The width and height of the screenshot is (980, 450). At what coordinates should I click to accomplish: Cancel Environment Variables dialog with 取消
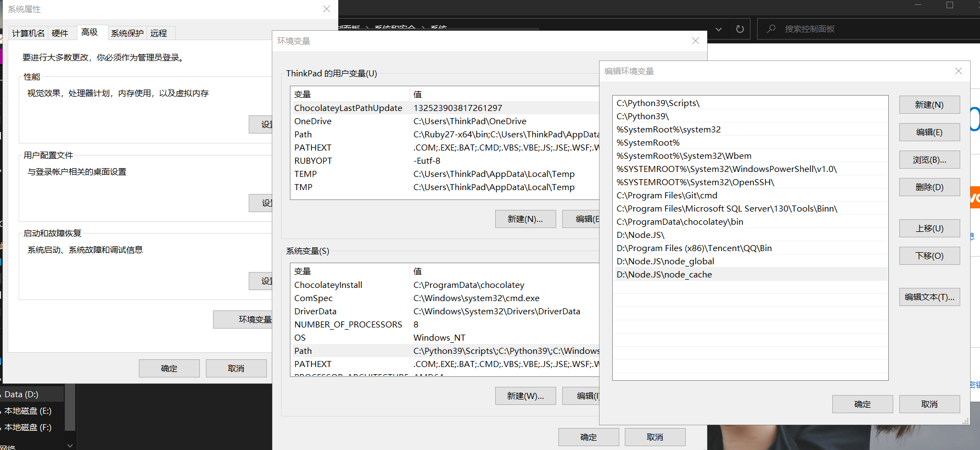655,437
